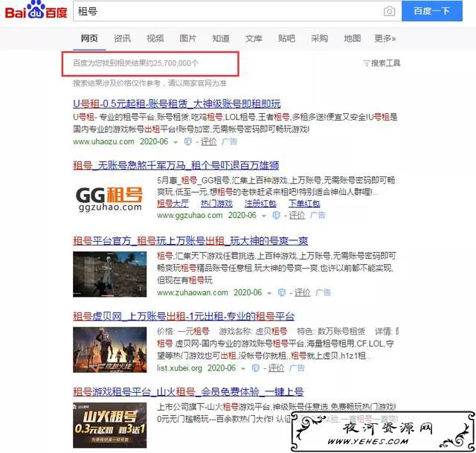Open 评价 link for zuhaowan result
Image resolution: width=476 pixels, height=453 pixels.
303,292
